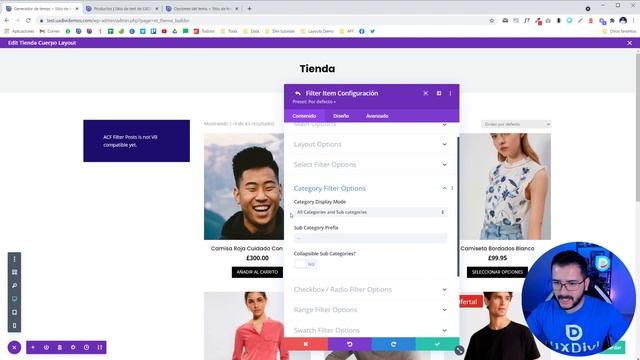Image resolution: width=640 pixels, height=360 pixels.
Task: Open the Chrome profile avatar
Action: coord(623,20)
